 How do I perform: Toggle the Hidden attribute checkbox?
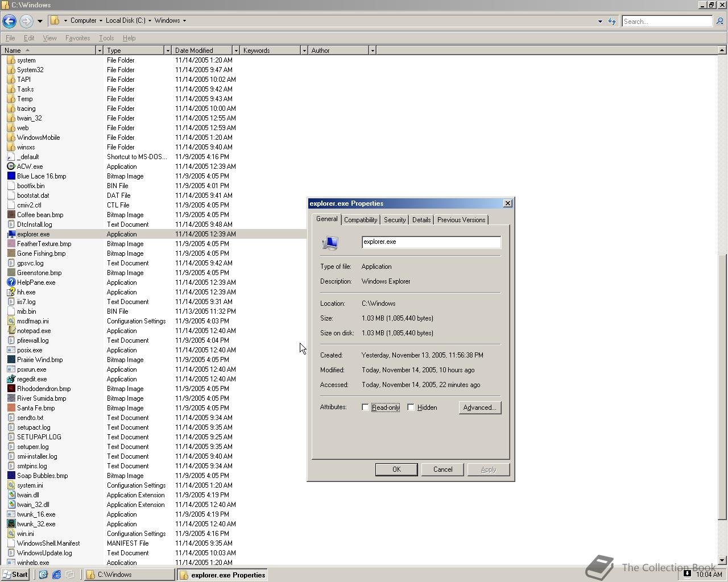click(411, 408)
